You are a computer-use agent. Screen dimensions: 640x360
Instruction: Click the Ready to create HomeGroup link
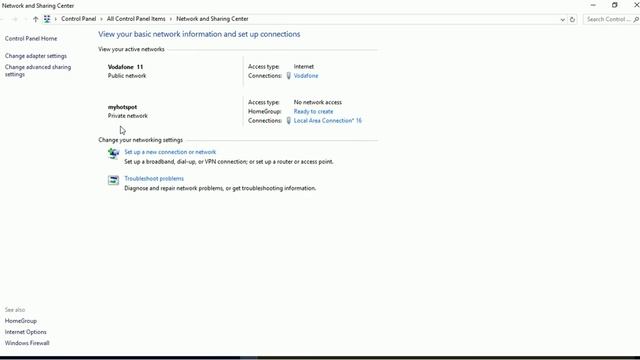(x=313, y=111)
